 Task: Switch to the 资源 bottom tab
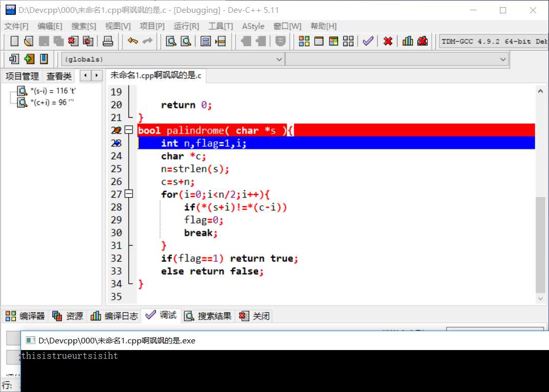coord(68,316)
